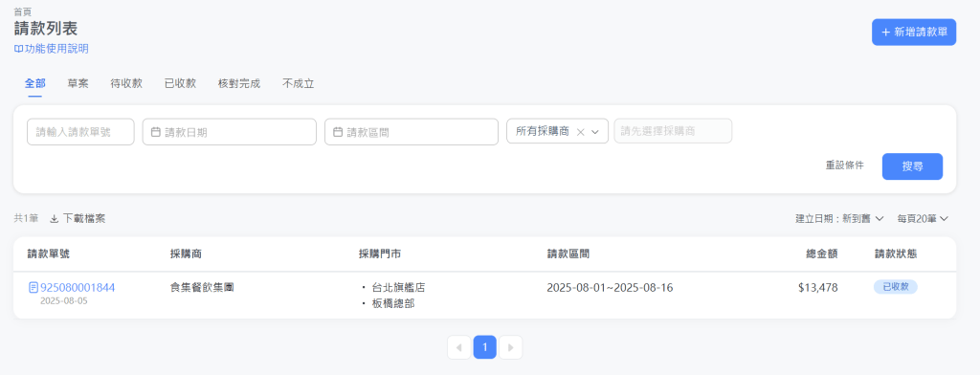
Task: Click the 搜尋 button
Action: click(912, 166)
